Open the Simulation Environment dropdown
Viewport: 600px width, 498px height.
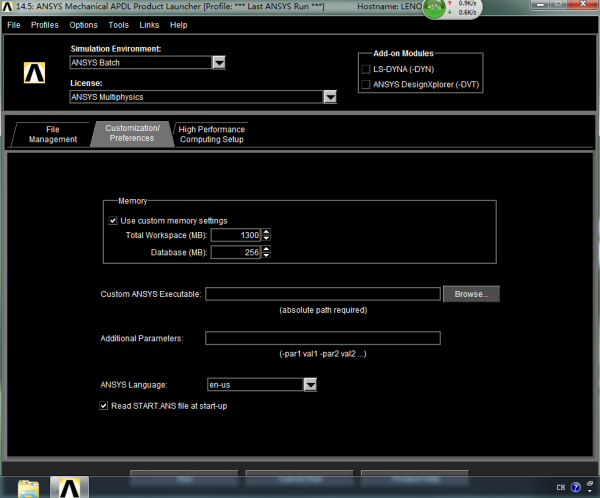[x=219, y=62]
